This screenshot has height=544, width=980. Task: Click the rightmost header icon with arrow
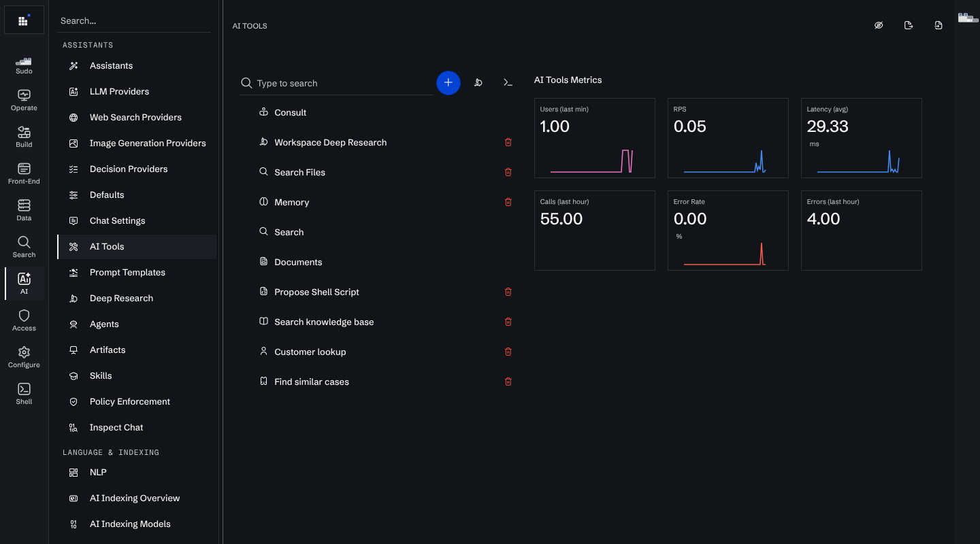(x=938, y=26)
